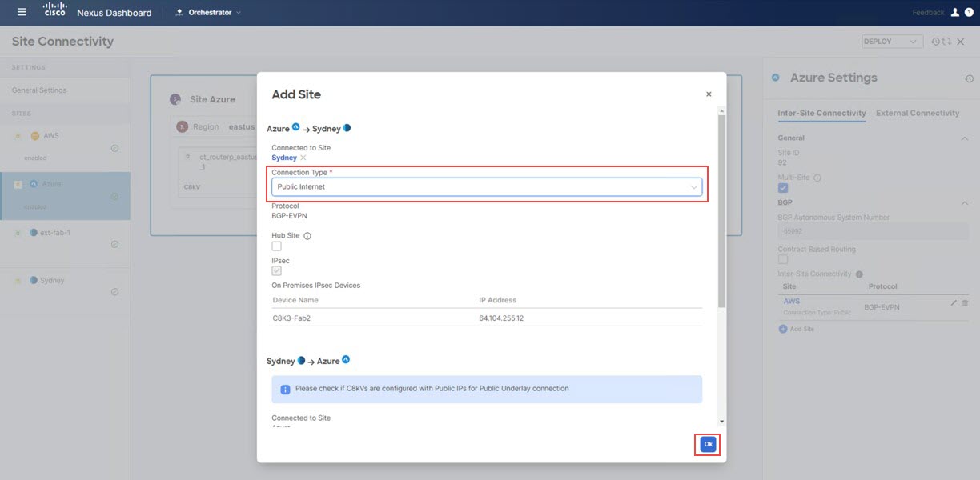Click the info icon in the Public IPs notice
Screen dimensions: 980x480
[285, 390]
